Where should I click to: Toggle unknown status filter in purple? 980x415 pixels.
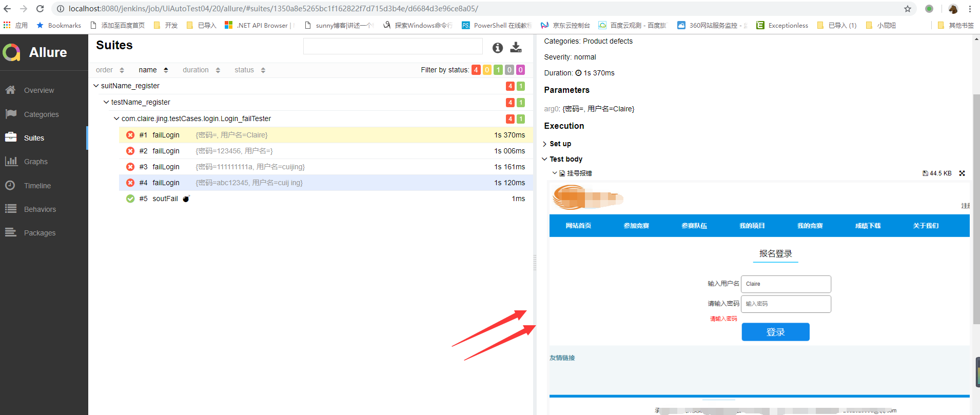[x=520, y=70]
